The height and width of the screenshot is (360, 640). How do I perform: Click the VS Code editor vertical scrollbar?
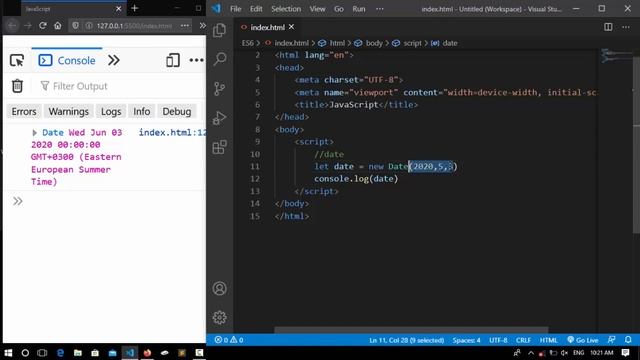click(x=636, y=144)
